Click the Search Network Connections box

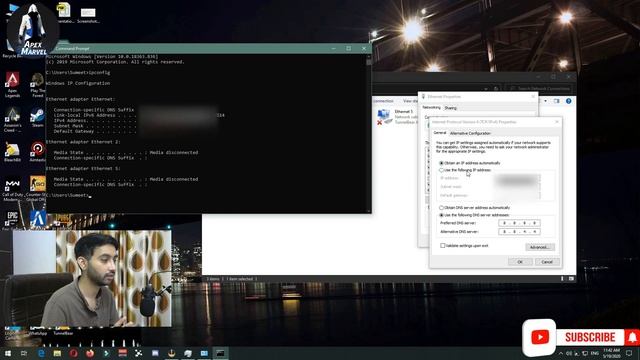pos(539,88)
